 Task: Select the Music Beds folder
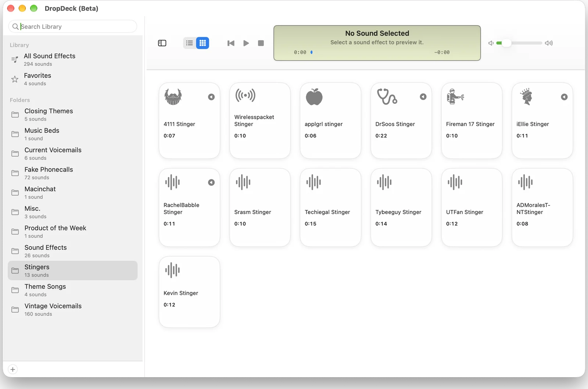pyautogui.click(x=73, y=134)
